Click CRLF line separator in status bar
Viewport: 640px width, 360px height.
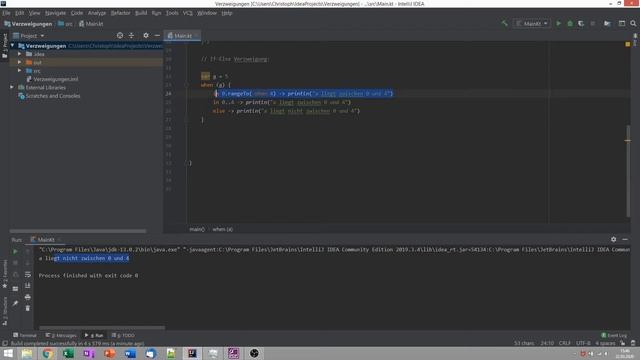(564, 343)
